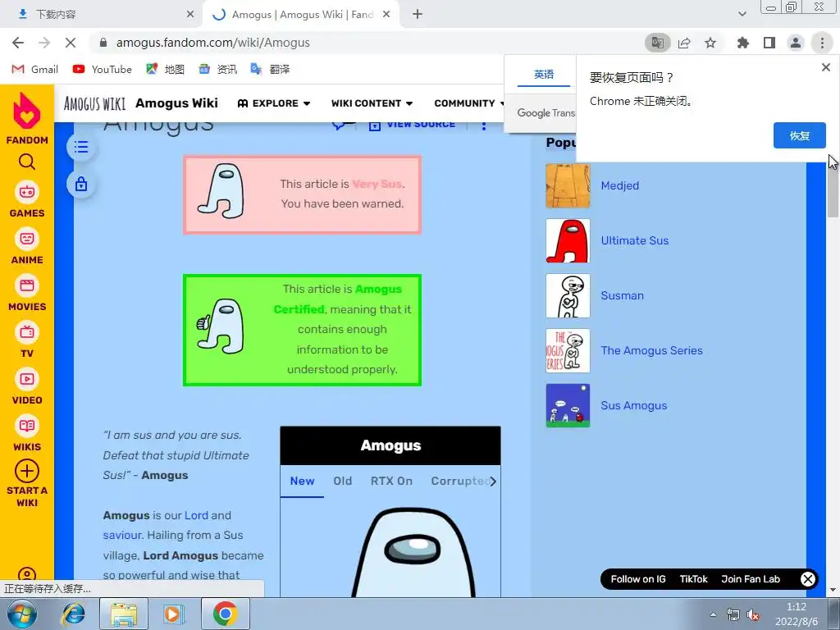Stop loading the page
Screen dimensions: 840x630
pyautogui.click(x=71, y=43)
